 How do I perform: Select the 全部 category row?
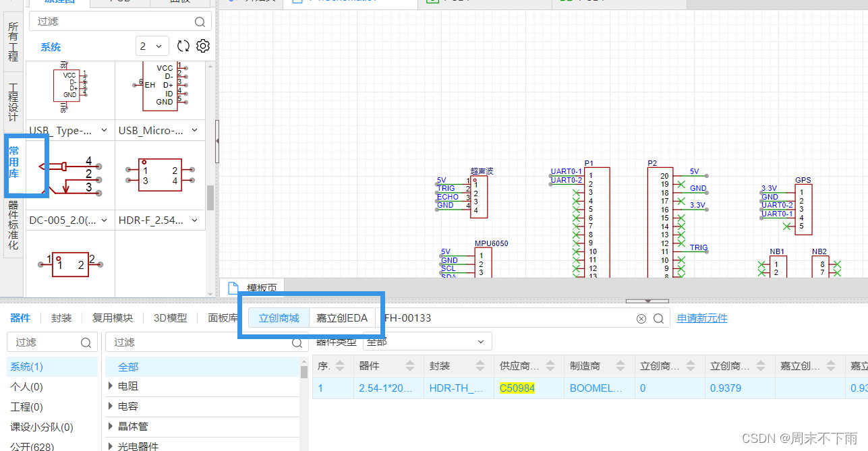pyautogui.click(x=202, y=367)
